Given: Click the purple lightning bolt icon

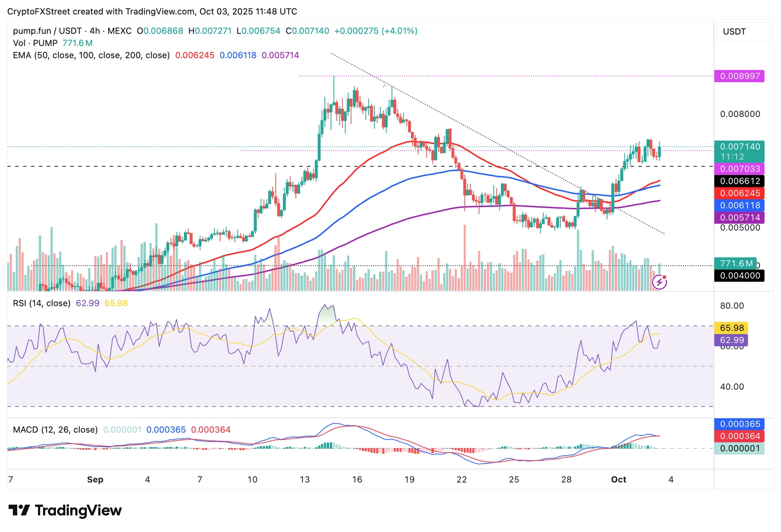Looking at the screenshot, I should click(659, 282).
